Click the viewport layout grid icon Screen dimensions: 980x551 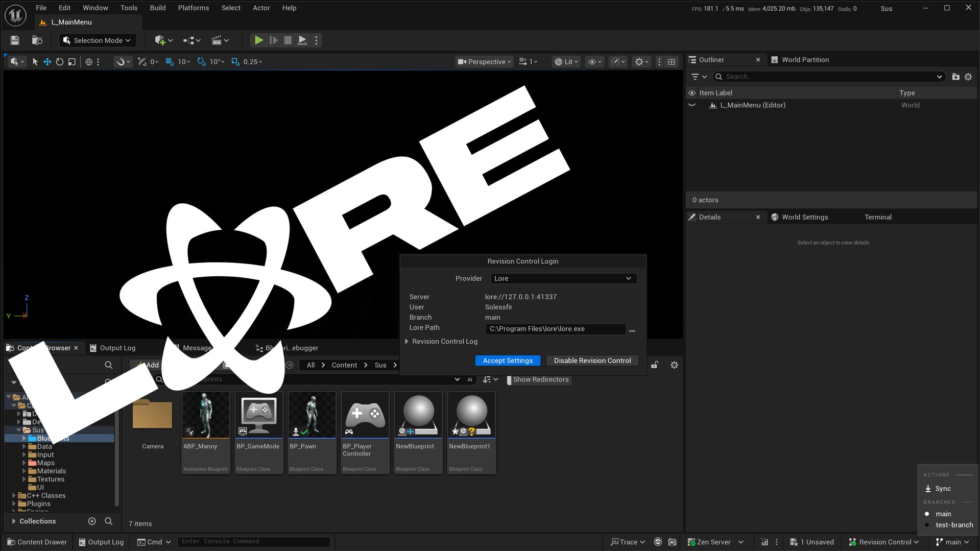672,62
